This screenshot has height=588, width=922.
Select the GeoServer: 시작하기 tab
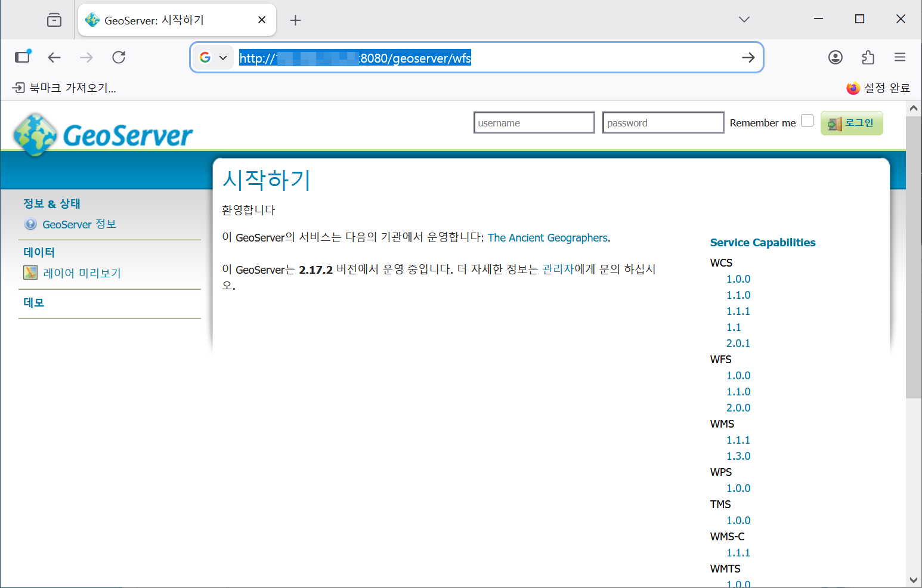[x=177, y=20]
